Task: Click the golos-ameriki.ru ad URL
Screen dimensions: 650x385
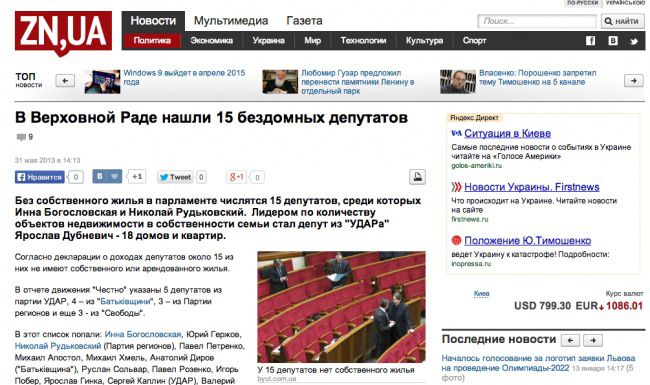Action: coord(476,166)
